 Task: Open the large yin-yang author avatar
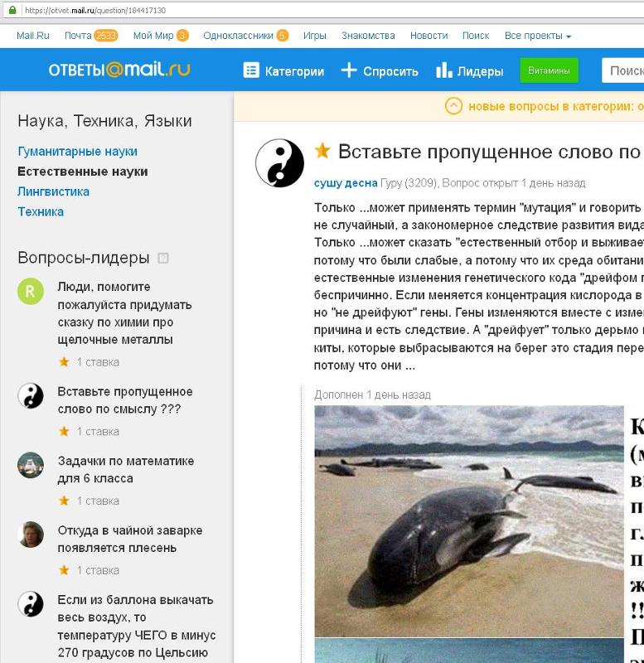click(x=279, y=162)
